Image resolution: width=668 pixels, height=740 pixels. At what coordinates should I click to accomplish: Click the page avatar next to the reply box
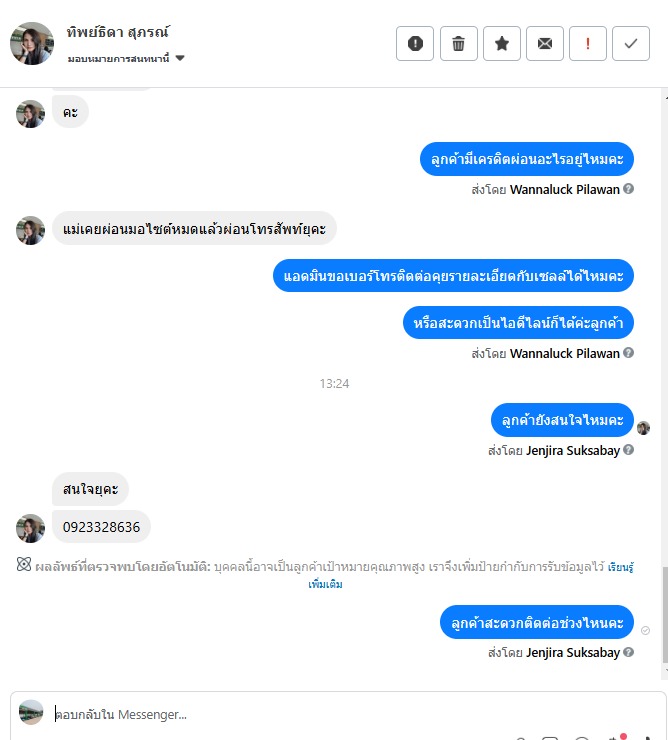[x=31, y=712]
